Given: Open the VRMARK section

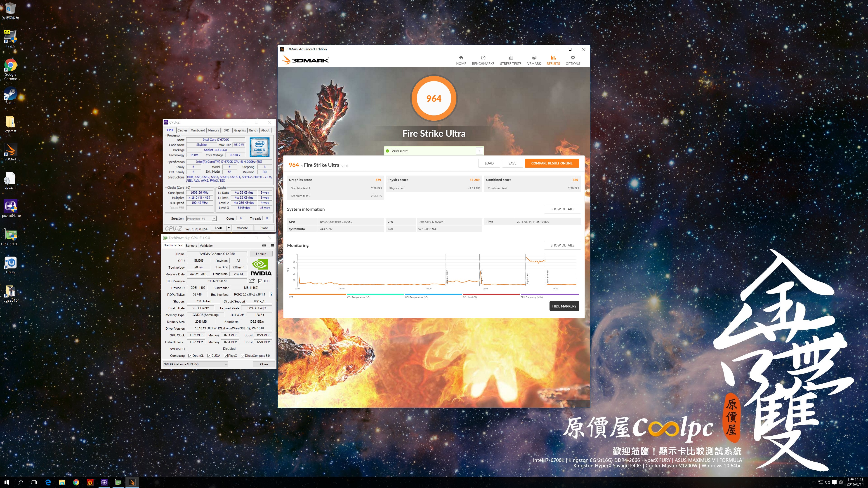Looking at the screenshot, I should pos(534,60).
